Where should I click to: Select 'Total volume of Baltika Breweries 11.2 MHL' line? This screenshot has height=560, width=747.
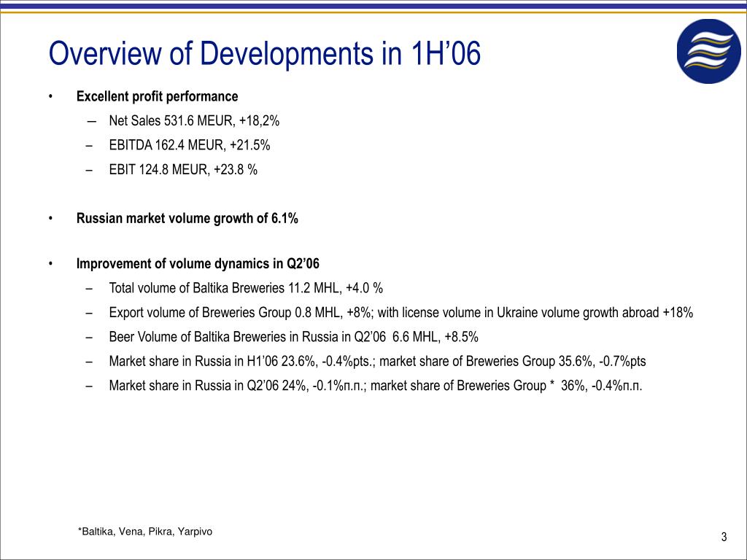tap(246, 288)
